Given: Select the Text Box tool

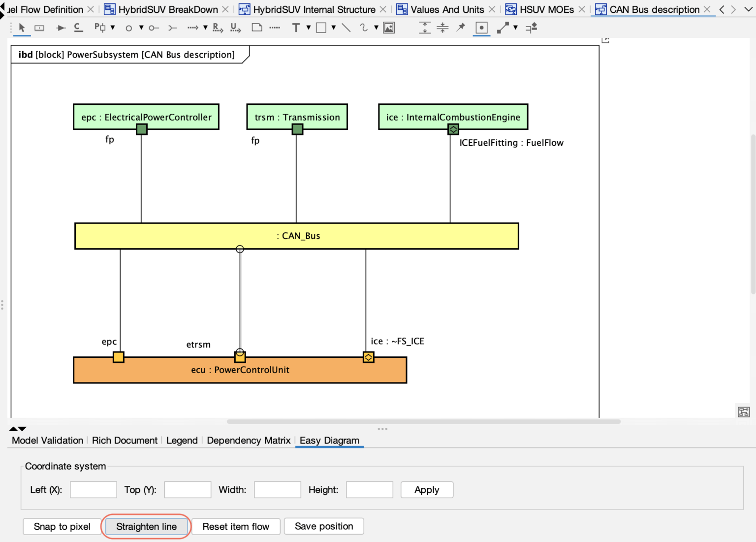Looking at the screenshot, I should coord(296,28).
